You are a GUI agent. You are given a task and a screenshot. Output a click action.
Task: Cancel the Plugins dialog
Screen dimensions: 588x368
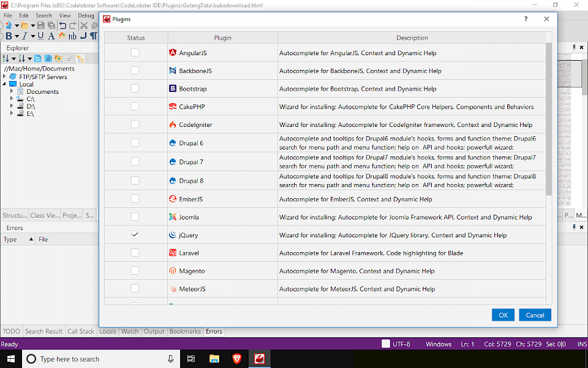click(535, 315)
